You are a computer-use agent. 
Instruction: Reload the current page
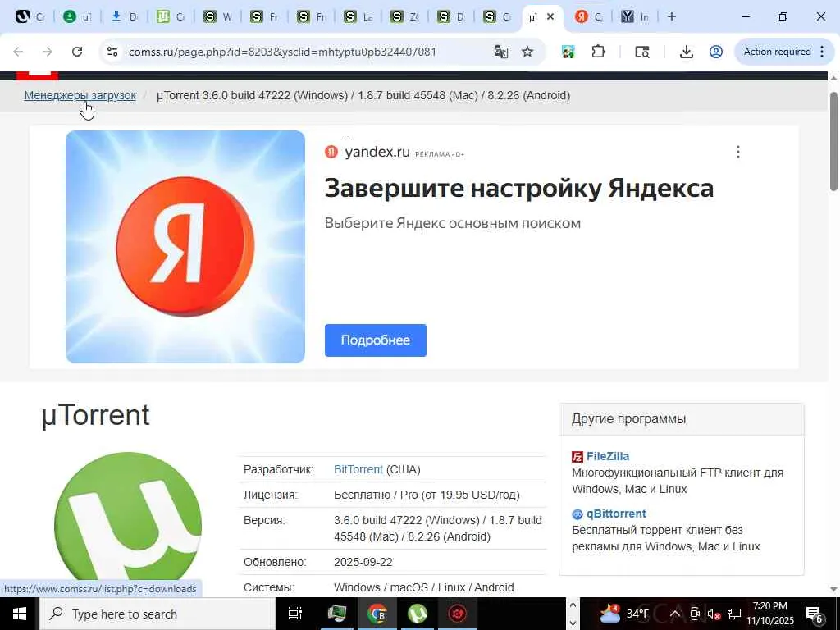[x=77, y=52]
